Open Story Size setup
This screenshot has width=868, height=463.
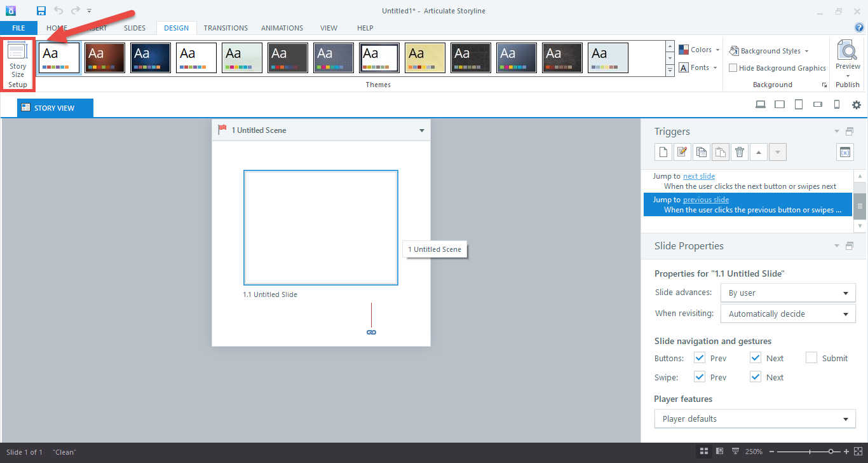18,66
